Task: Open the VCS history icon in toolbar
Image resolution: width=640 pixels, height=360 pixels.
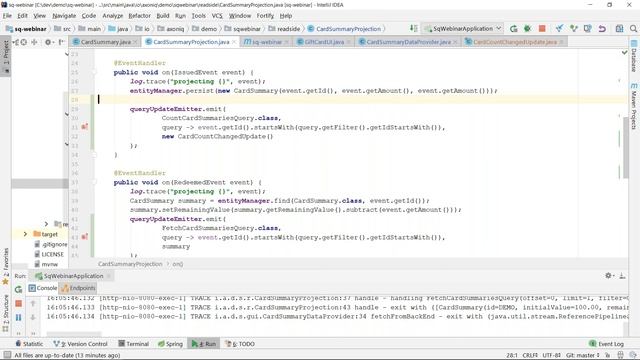Action: (588, 29)
